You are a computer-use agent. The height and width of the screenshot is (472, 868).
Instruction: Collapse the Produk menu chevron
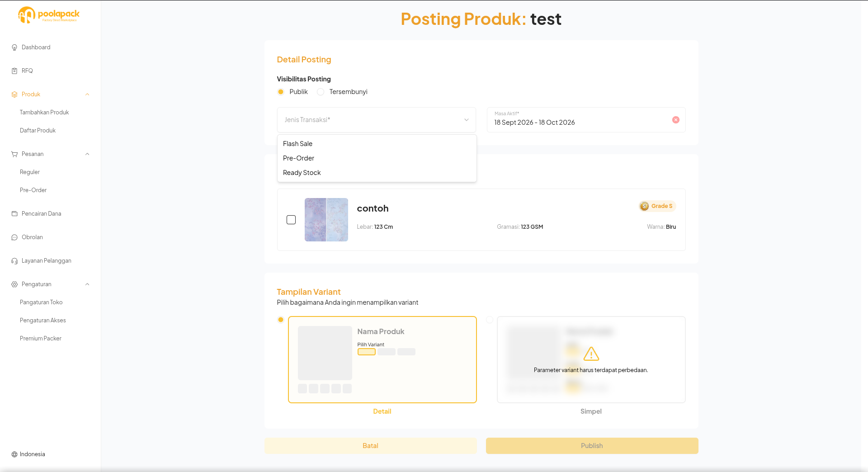click(x=87, y=94)
